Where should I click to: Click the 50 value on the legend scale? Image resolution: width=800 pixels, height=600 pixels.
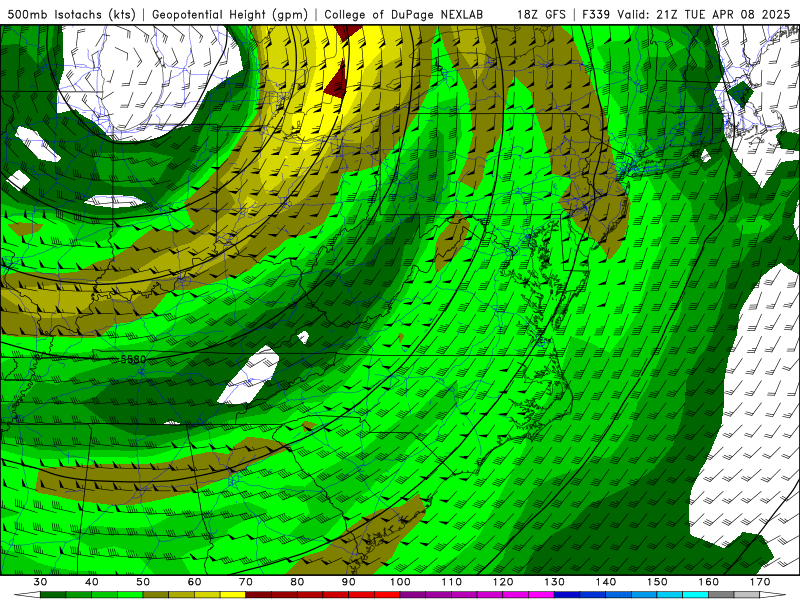point(143,582)
